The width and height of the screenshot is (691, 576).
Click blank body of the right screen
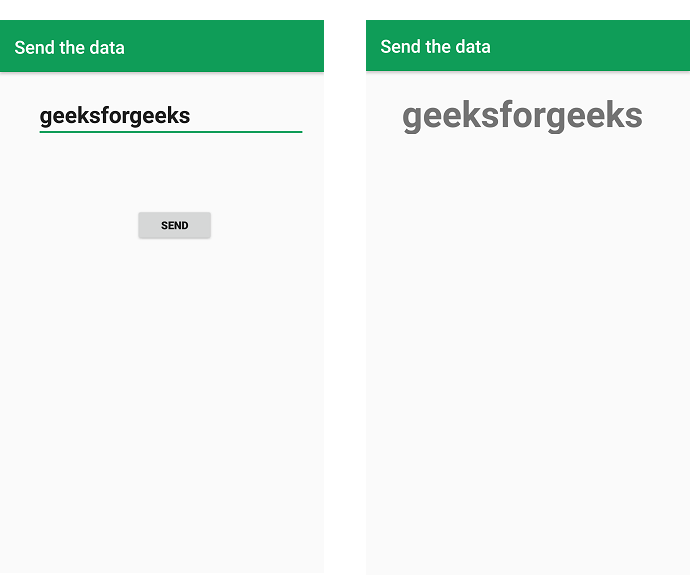point(528,353)
